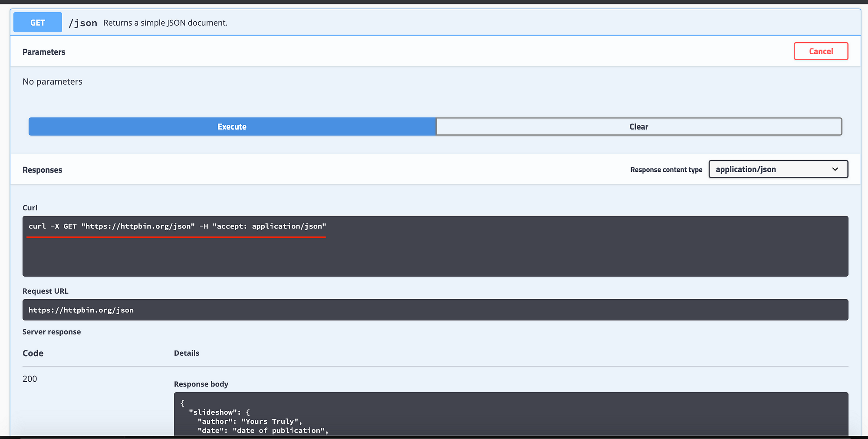Clear the response with Clear button

coord(639,127)
